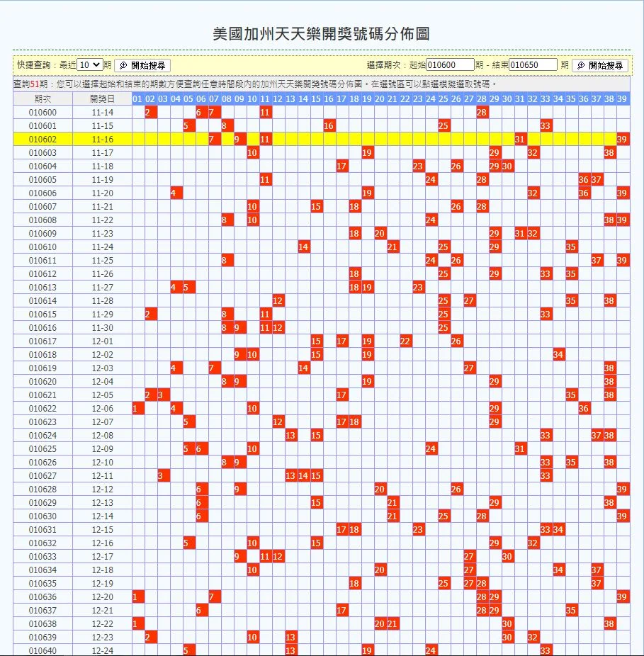The width and height of the screenshot is (644, 656).
Task: Click the end period field containing 010650
Action: [533, 65]
